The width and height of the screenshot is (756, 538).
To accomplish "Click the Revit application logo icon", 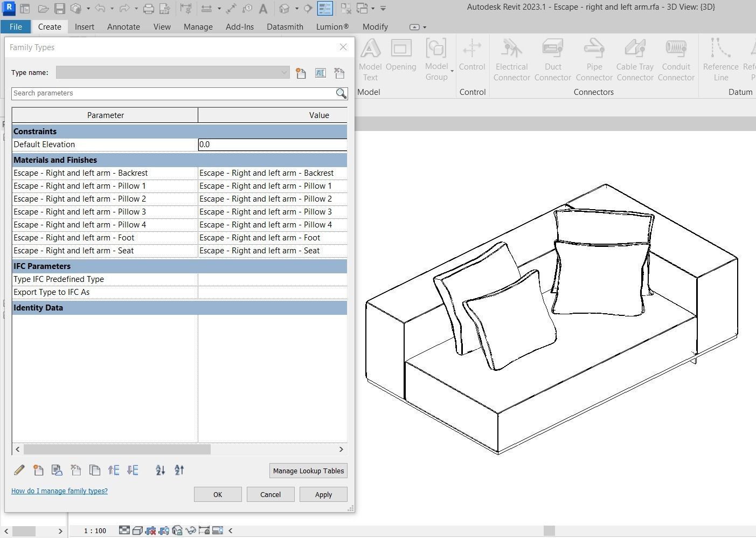I will click(x=9, y=9).
